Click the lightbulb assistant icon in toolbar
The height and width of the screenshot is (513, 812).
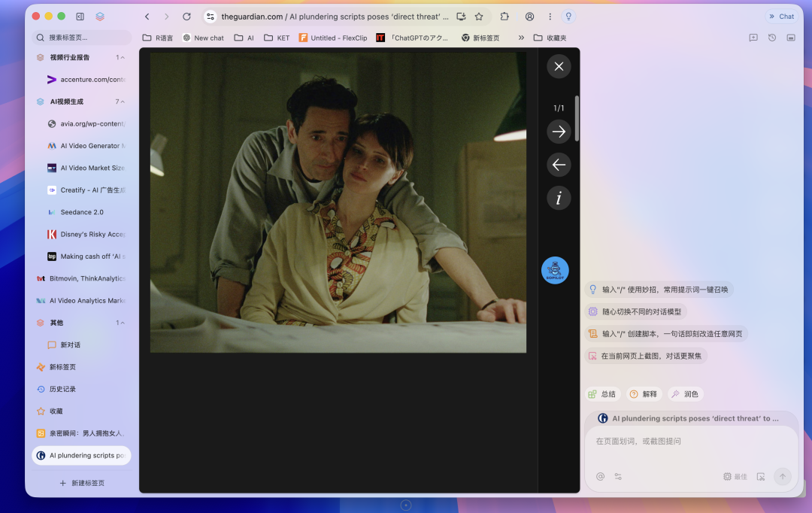[x=568, y=17]
